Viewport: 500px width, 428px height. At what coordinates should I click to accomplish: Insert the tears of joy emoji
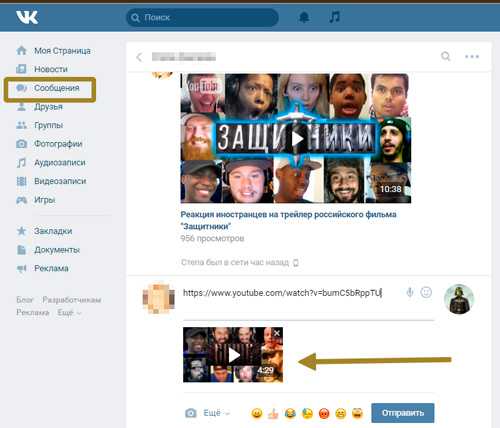tap(290, 414)
